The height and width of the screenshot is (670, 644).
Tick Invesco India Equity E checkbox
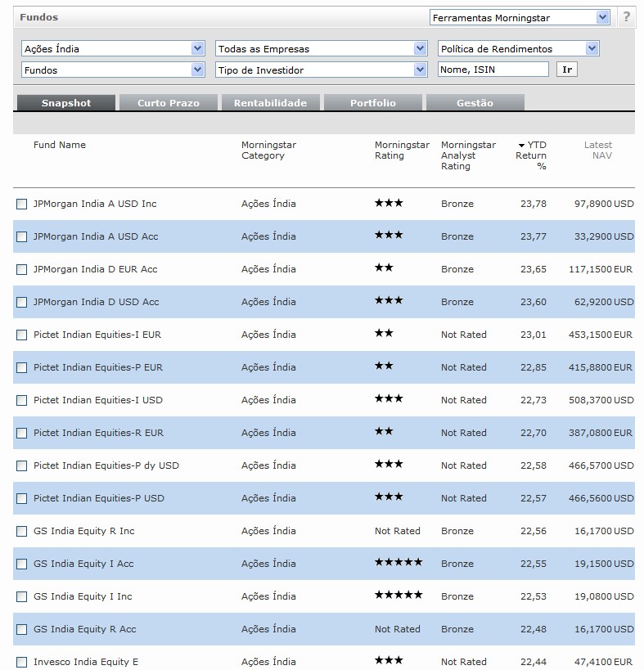(x=21, y=663)
